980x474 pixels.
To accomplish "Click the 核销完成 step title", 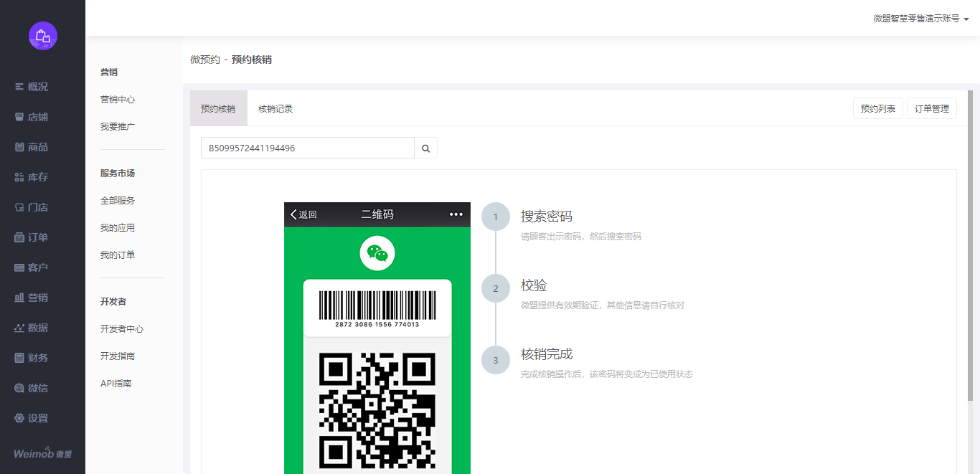I will tap(547, 354).
